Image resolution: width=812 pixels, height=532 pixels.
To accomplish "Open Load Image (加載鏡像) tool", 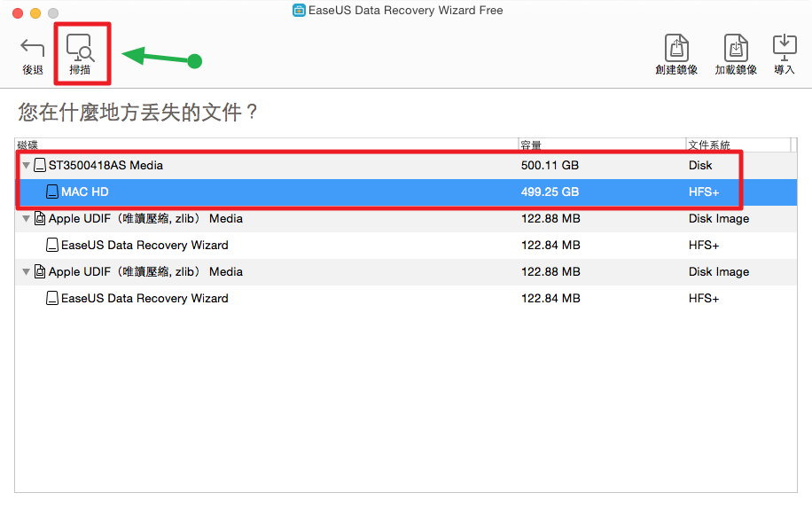I will click(x=736, y=50).
